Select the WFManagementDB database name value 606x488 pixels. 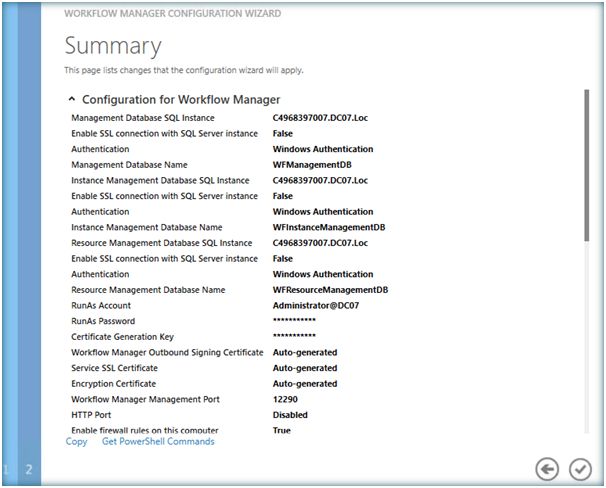pos(311,165)
